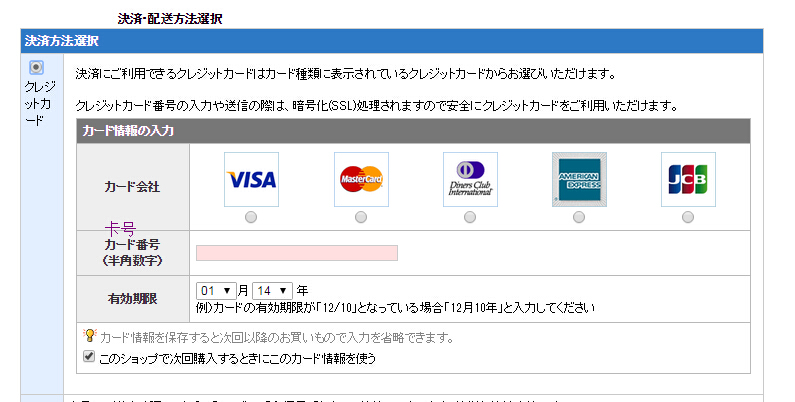Click the JCB card logo

tap(688, 180)
